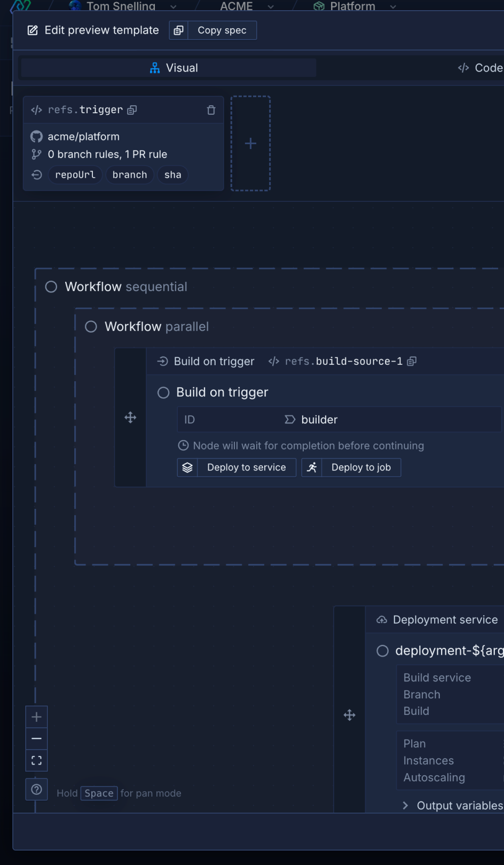Screen dimensions: 504x865
Task: Delete the refs.trigger node with trash icon
Action: pyautogui.click(x=211, y=110)
